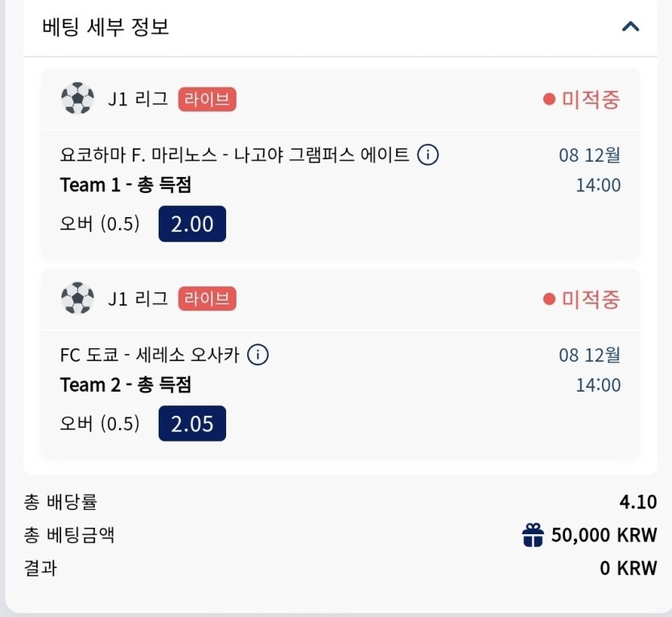Image resolution: width=672 pixels, height=617 pixels.
Task: Click the 50,000 KRW stake amount
Action: [604, 534]
